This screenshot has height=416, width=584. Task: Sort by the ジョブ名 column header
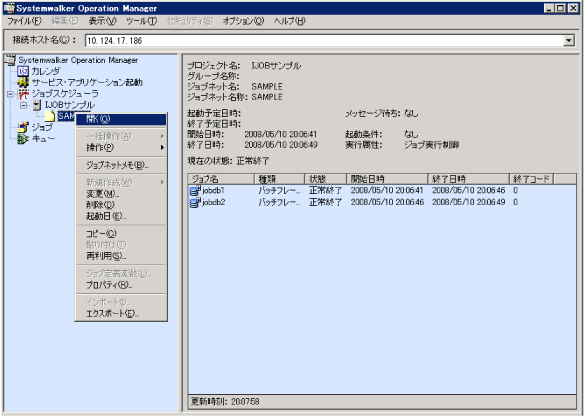[222, 179]
